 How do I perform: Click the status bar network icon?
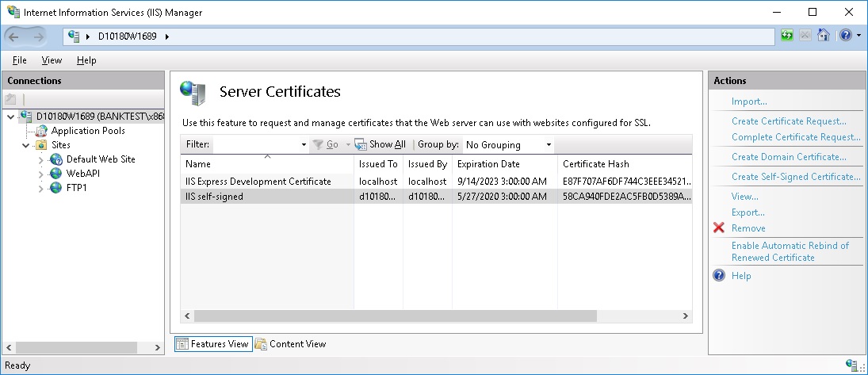pos(851,365)
